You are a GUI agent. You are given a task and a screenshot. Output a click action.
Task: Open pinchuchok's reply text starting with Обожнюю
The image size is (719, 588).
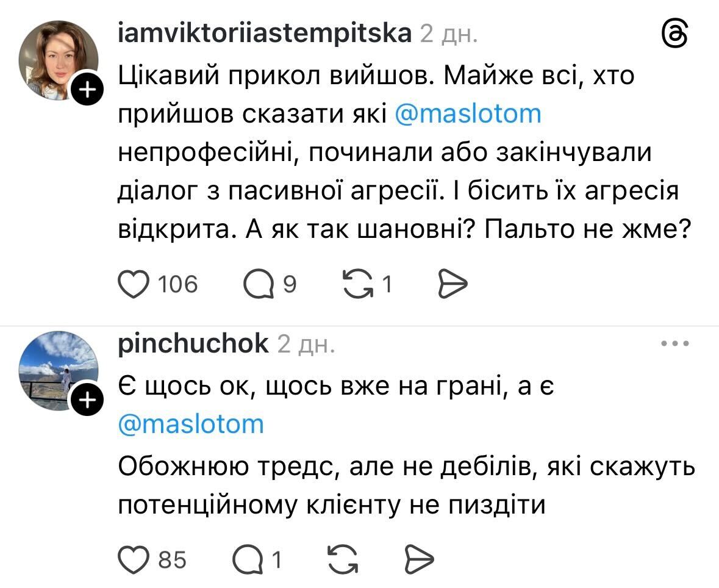[406, 486]
